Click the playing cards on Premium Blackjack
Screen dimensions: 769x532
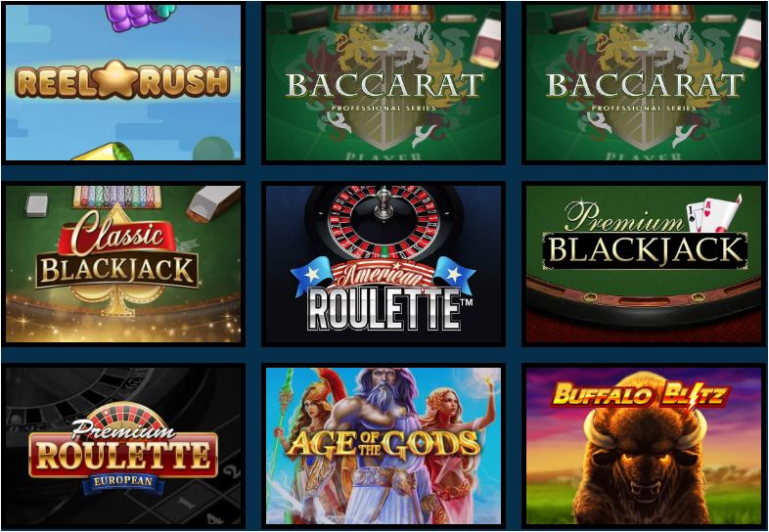[714, 213]
